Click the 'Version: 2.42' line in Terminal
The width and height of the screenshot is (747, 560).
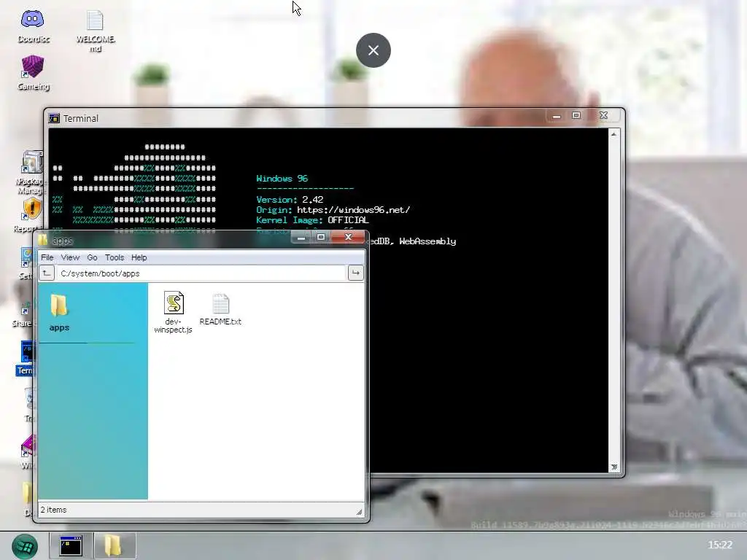click(x=290, y=200)
